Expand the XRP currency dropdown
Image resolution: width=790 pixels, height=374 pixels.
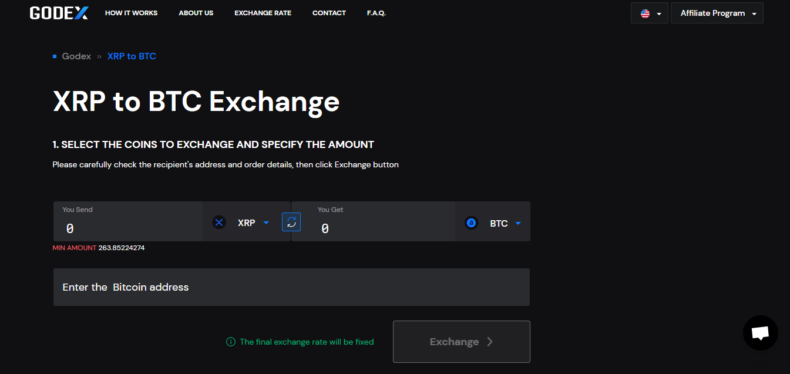pyautogui.click(x=266, y=223)
